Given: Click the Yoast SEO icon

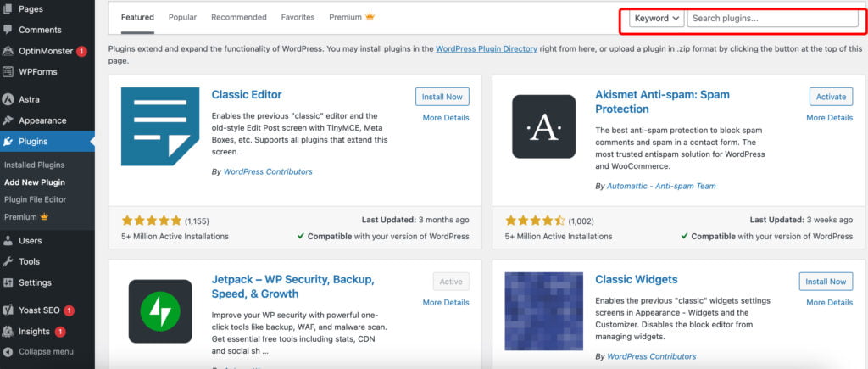Looking at the screenshot, I should pos(8,310).
